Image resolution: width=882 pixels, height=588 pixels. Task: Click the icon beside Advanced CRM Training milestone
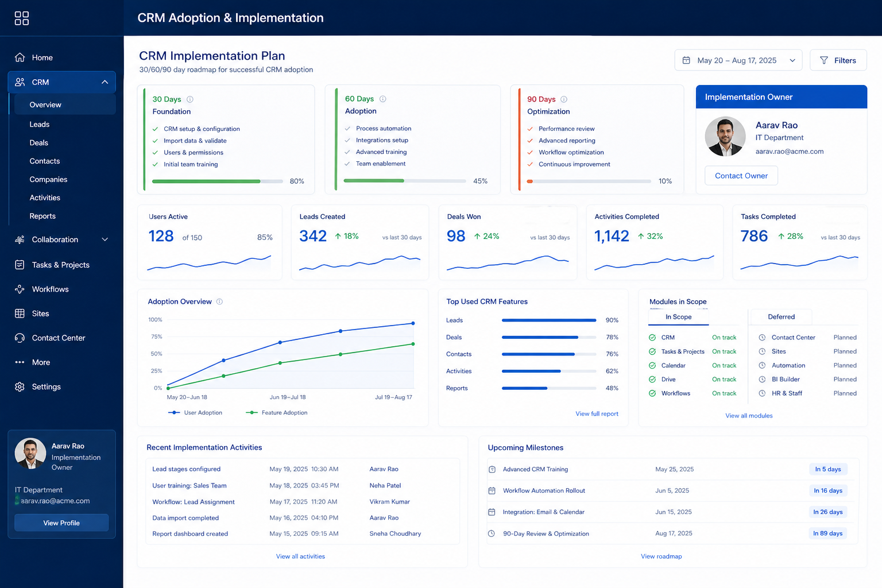pos(492,469)
